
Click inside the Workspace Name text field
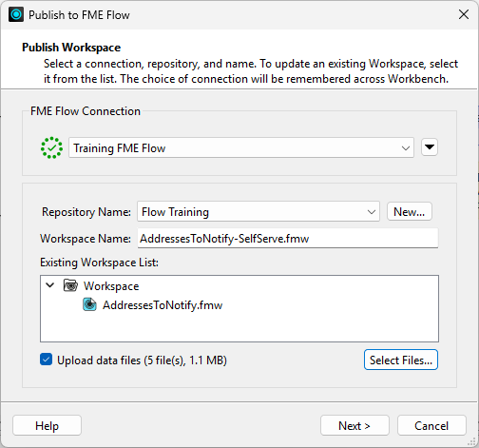[288, 238]
